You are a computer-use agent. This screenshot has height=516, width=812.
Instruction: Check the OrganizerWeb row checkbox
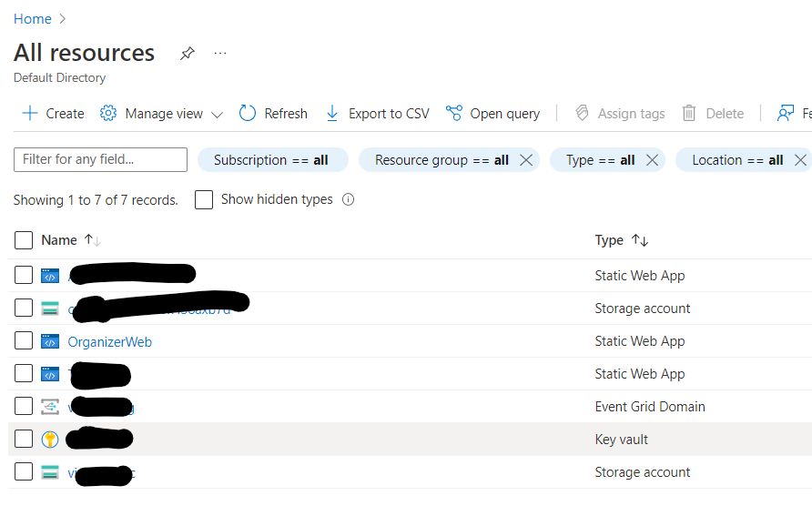[x=24, y=341]
